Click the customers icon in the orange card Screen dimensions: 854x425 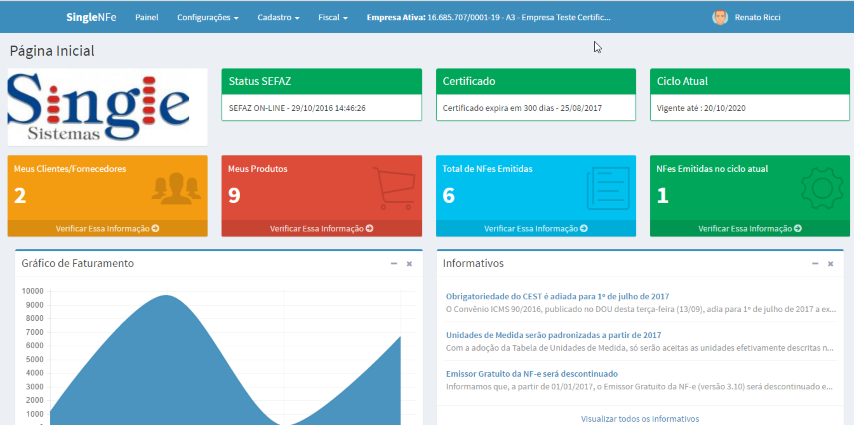point(176,187)
